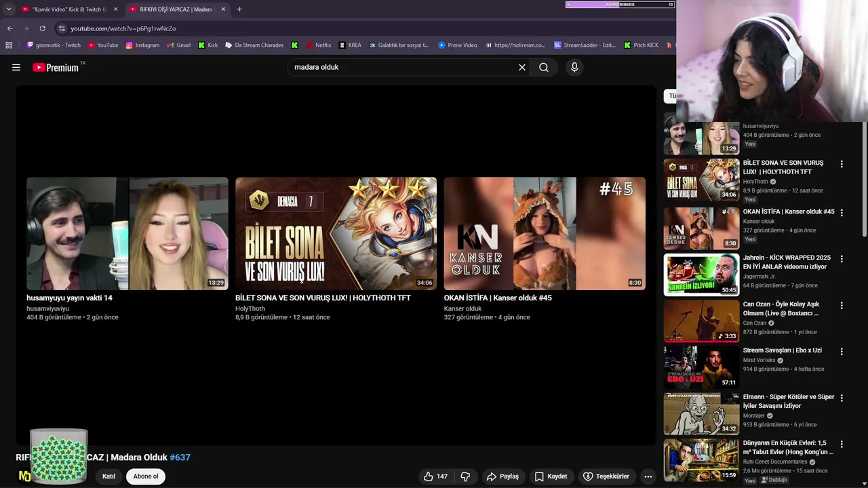The width and height of the screenshot is (868, 488).
Task: Close the RIFKIYI DİŞİ YAPICAZ tab
Action: point(223,9)
